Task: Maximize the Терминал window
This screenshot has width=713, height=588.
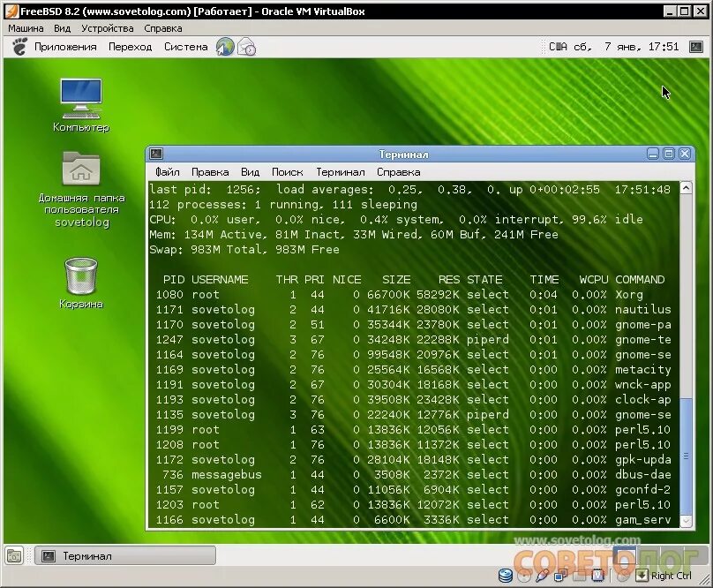Action: (x=669, y=154)
